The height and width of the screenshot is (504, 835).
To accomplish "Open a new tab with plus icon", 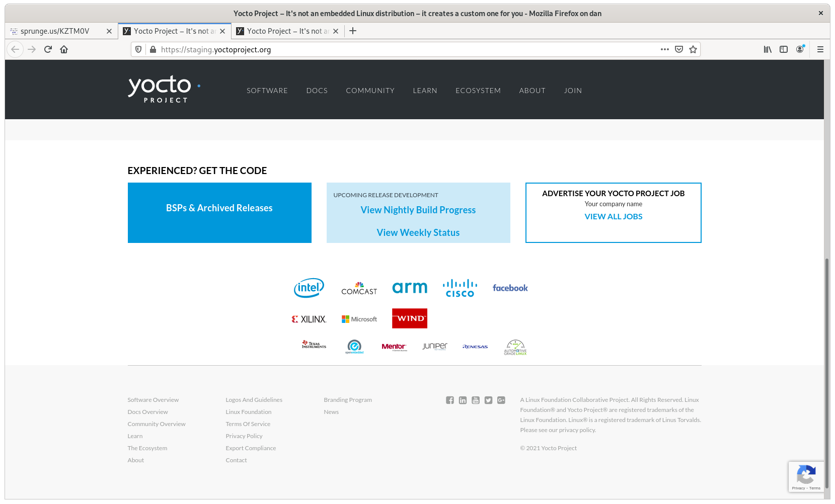I will coord(353,31).
